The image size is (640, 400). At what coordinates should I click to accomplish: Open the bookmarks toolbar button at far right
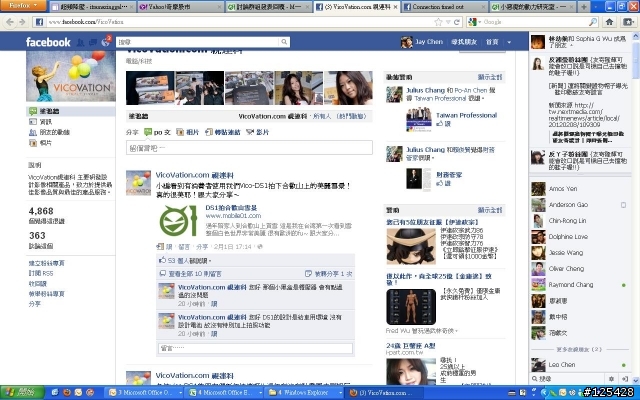tap(628, 22)
